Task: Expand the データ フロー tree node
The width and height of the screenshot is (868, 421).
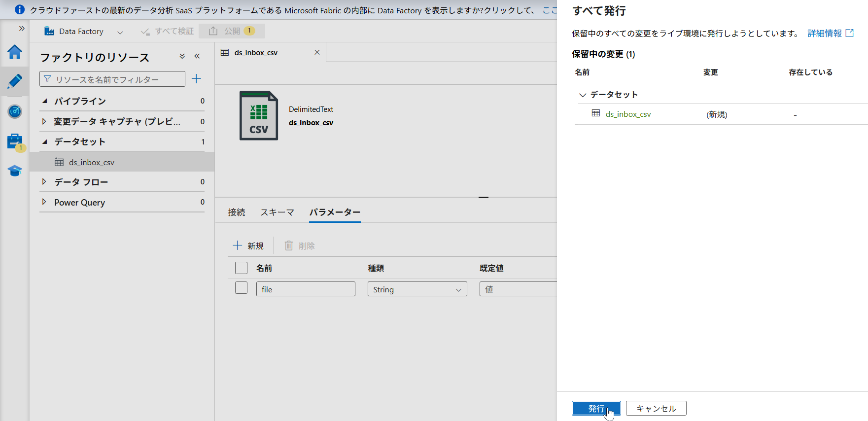Action: click(x=44, y=182)
